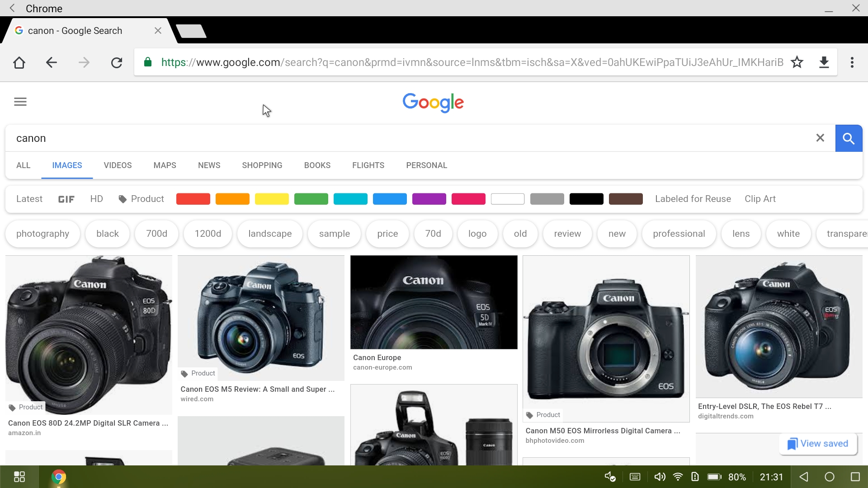Toggle the HD image filter
The width and height of the screenshot is (868, 488).
pyautogui.click(x=96, y=199)
